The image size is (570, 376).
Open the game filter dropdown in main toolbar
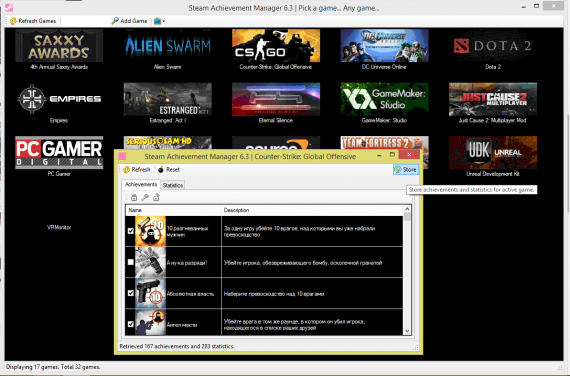tap(159, 21)
